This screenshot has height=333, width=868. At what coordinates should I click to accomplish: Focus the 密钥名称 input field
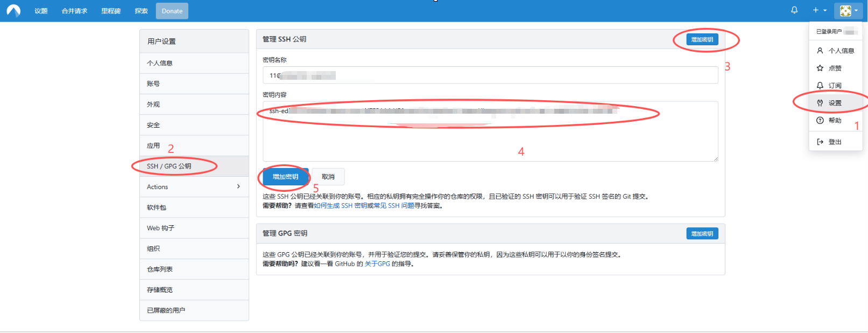pos(490,75)
